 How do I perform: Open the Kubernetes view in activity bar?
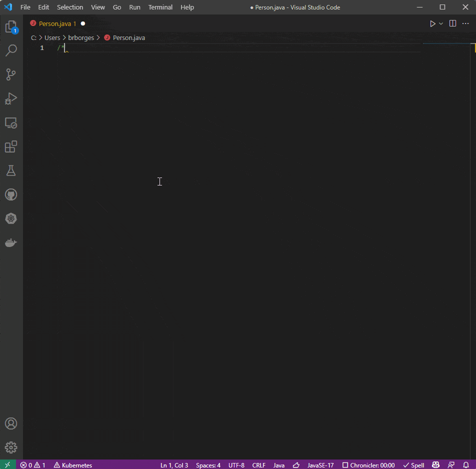11,218
